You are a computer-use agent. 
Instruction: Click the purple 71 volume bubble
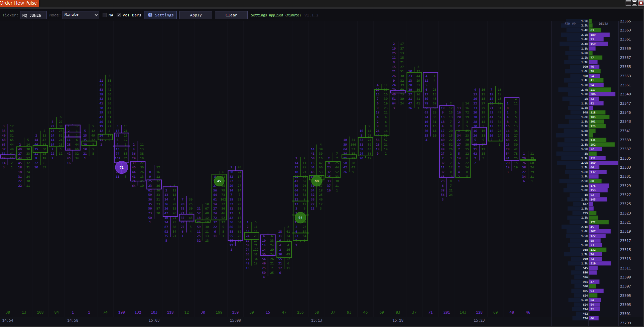click(x=121, y=167)
